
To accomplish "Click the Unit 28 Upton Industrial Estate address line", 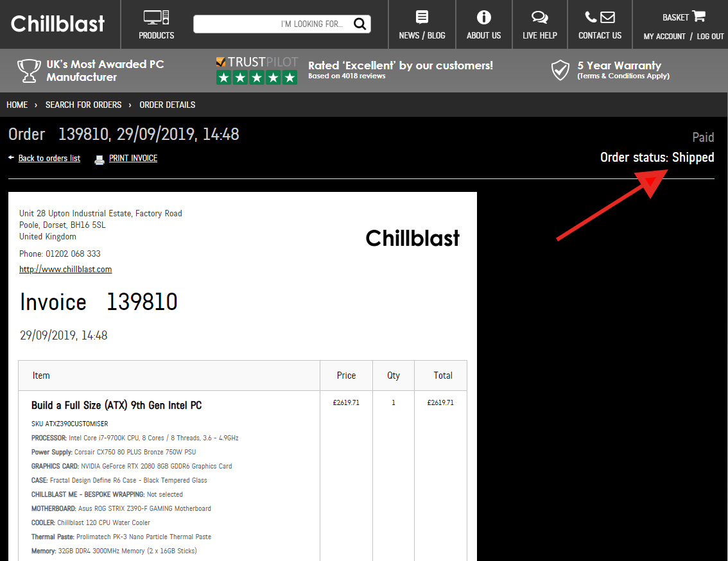I will pos(101,214).
